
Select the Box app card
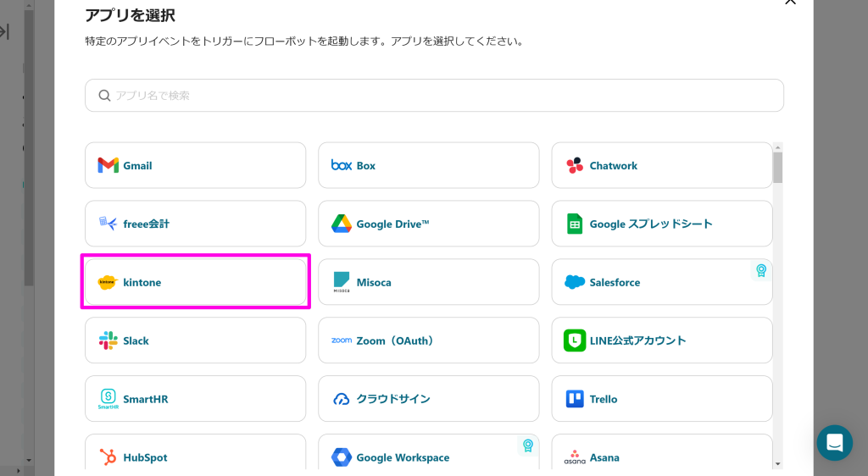[x=428, y=165]
